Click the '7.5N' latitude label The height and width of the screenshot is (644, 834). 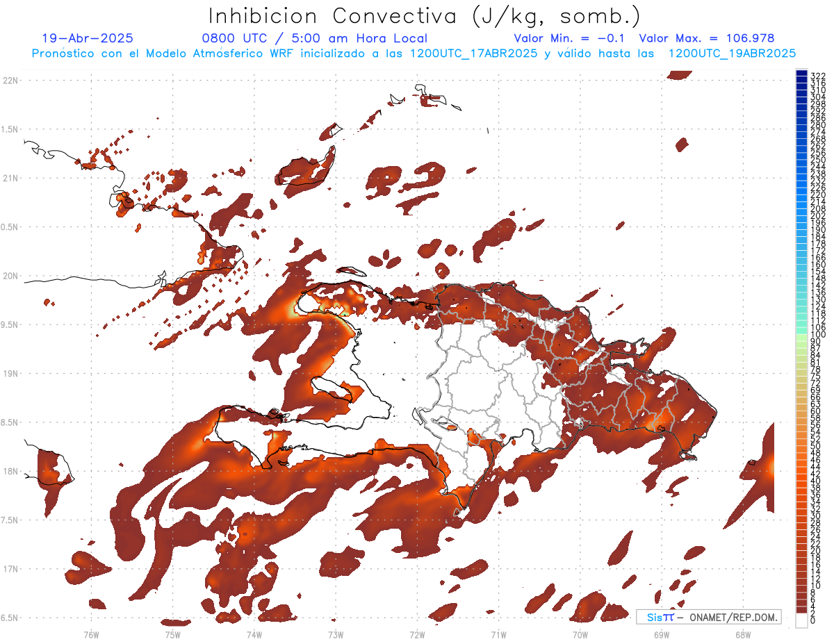(9, 520)
